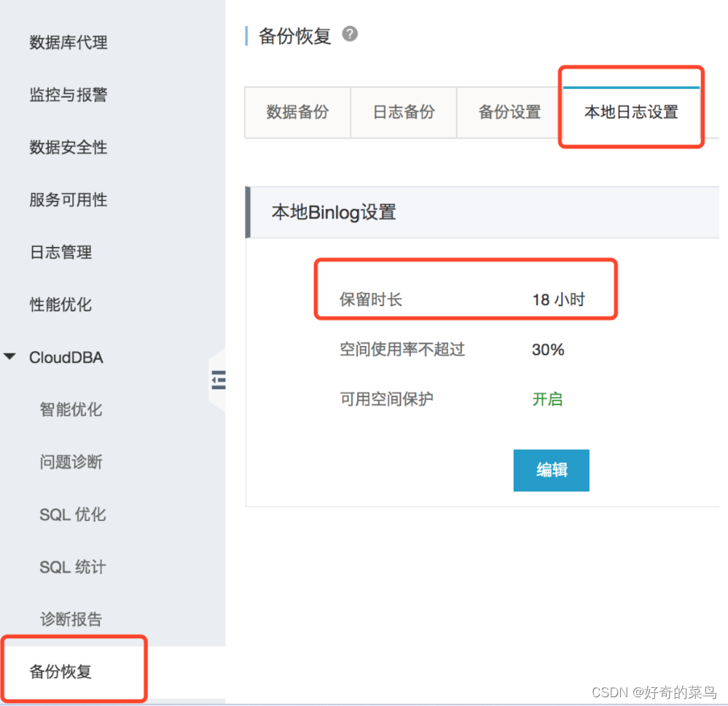Open the 备份设置 tab
This screenshot has height=706, width=728.
click(x=509, y=112)
